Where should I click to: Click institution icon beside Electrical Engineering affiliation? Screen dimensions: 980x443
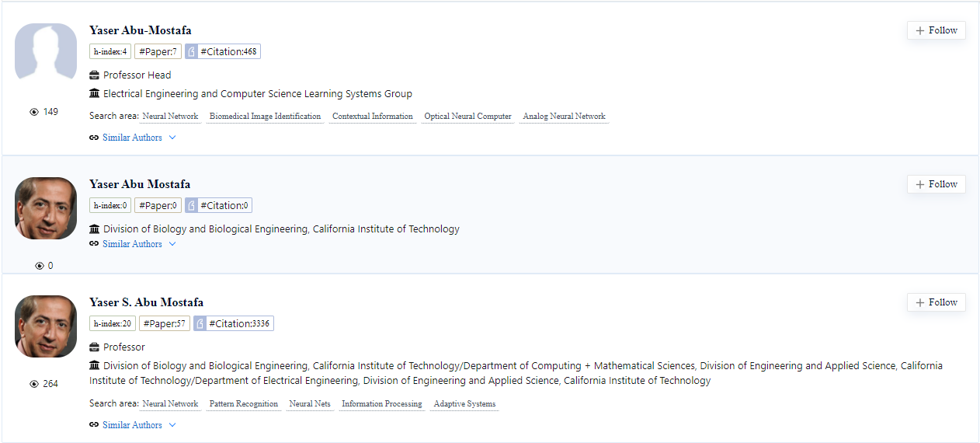pyautogui.click(x=94, y=94)
